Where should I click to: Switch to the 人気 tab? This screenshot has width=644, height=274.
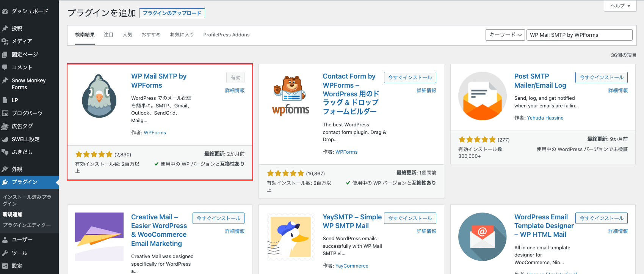pos(127,35)
